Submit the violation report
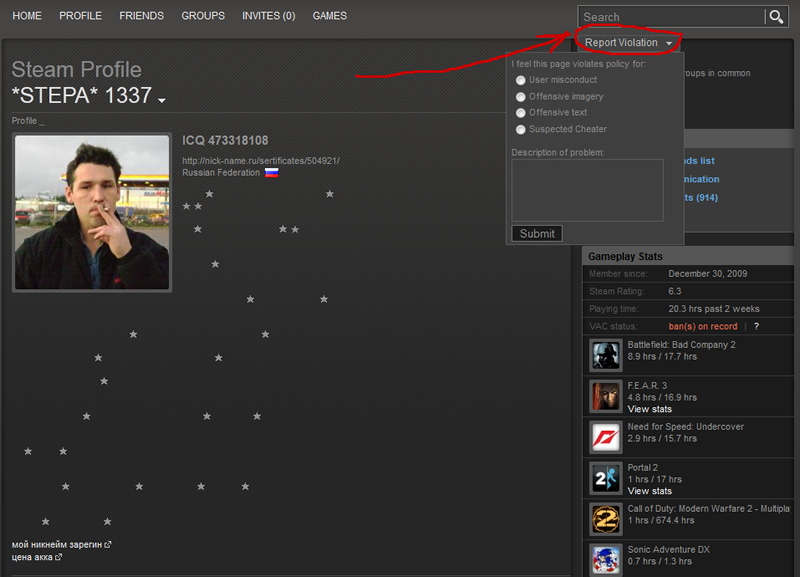The height and width of the screenshot is (577, 800). (x=537, y=234)
